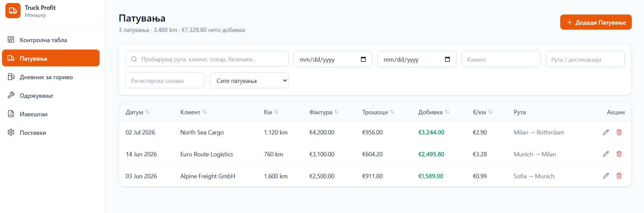The height and width of the screenshot is (213, 644).
Task: Click the Euro Route Logistics client name
Action: [x=207, y=154]
